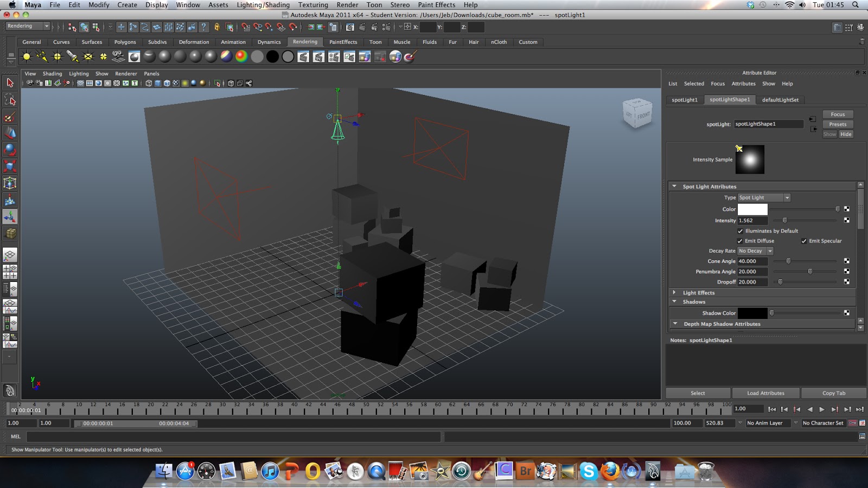Open the Hypershade from the Rendering shelf
Screen dimensions: 868x488
coord(134,56)
